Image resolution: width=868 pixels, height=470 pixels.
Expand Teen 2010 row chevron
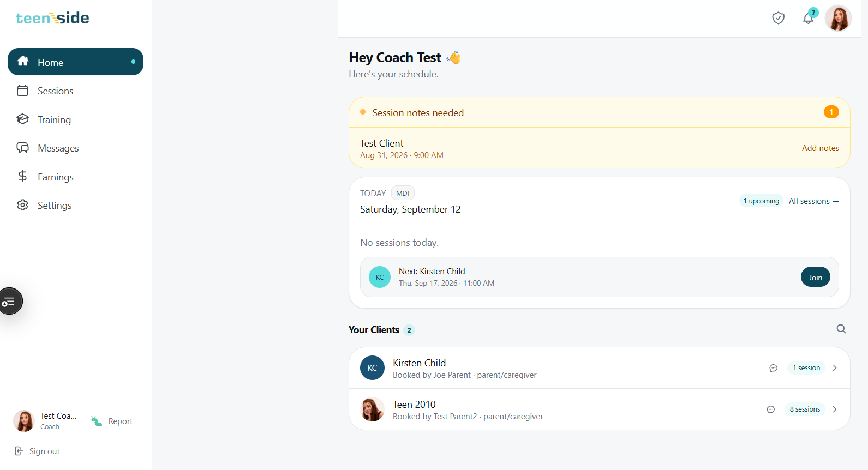coord(835,409)
